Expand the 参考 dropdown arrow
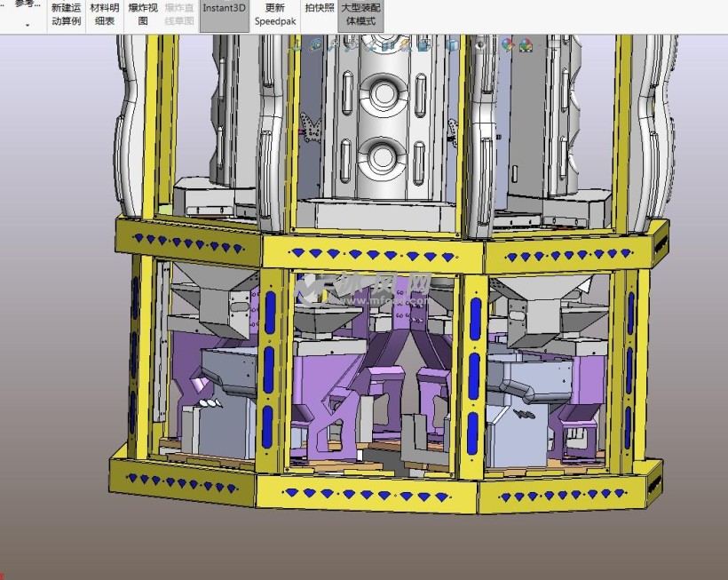This screenshot has height=580, width=728. (27, 24)
